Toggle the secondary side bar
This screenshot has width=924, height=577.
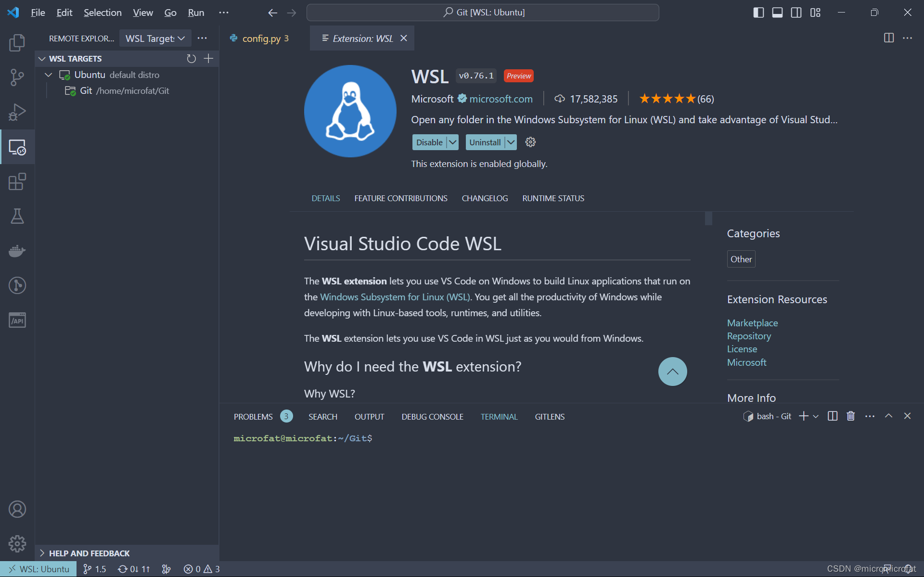pyautogui.click(x=796, y=13)
